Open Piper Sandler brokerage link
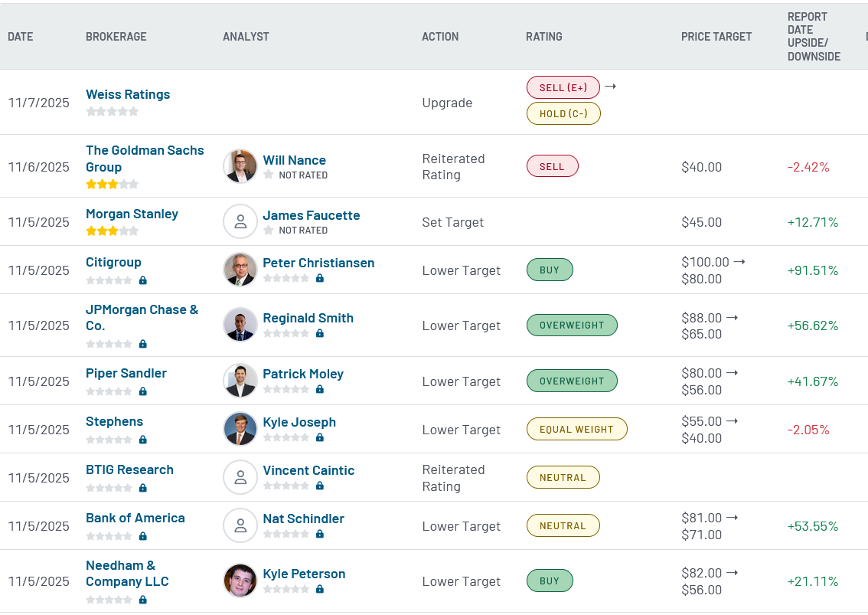868x615 pixels. pyautogui.click(x=126, y=374)
